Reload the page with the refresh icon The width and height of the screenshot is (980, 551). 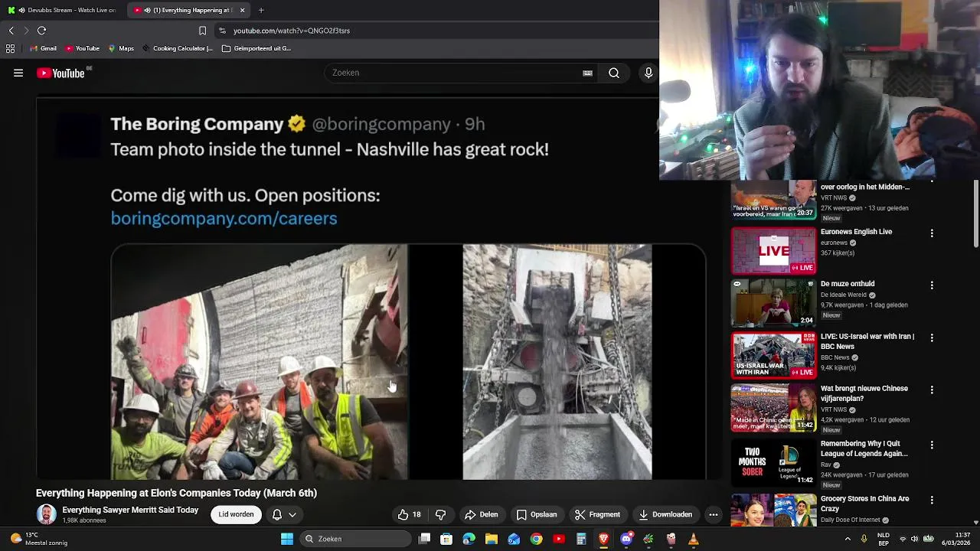(x=42, y=31)
